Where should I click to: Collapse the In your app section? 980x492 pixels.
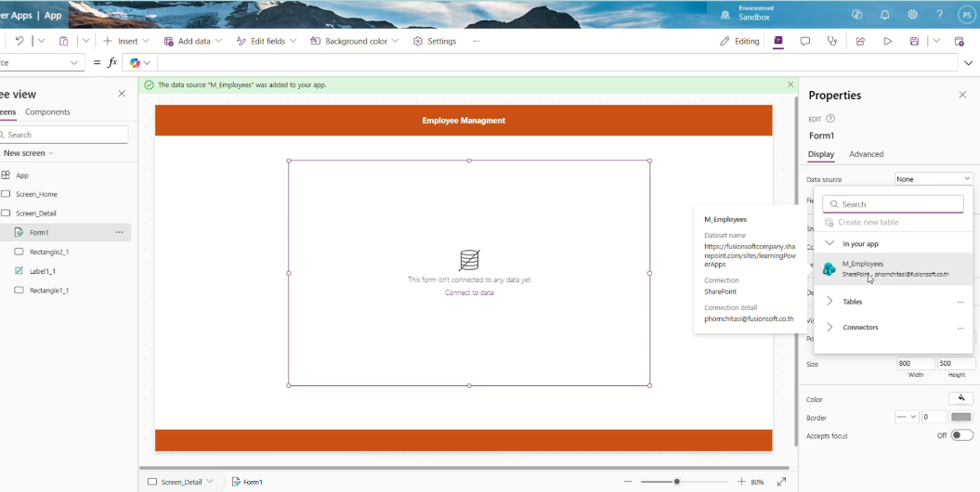pos(830,243)
